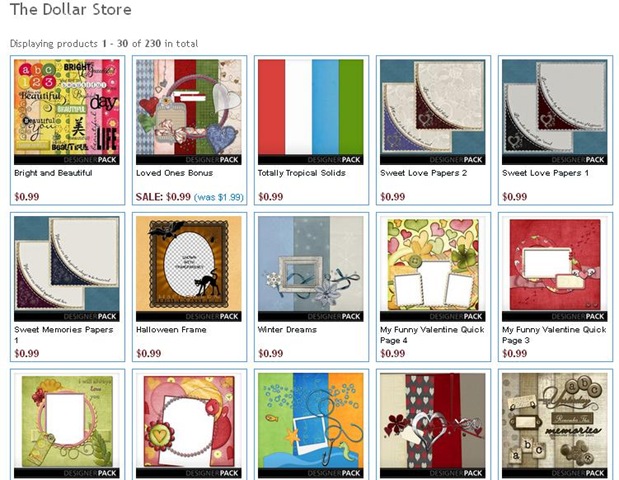Select the underwater fishing hook page thumbnail

tap(311, 426)
